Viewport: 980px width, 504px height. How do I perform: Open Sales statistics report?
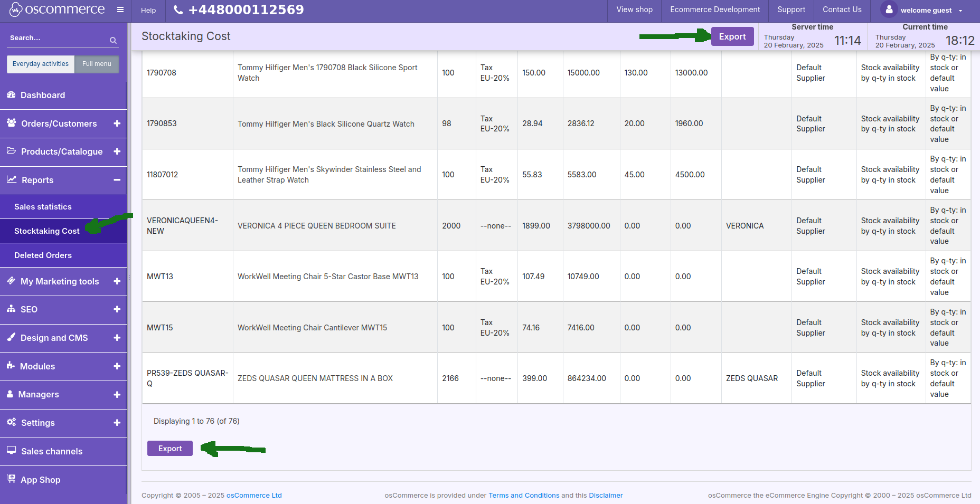point(43,207)
